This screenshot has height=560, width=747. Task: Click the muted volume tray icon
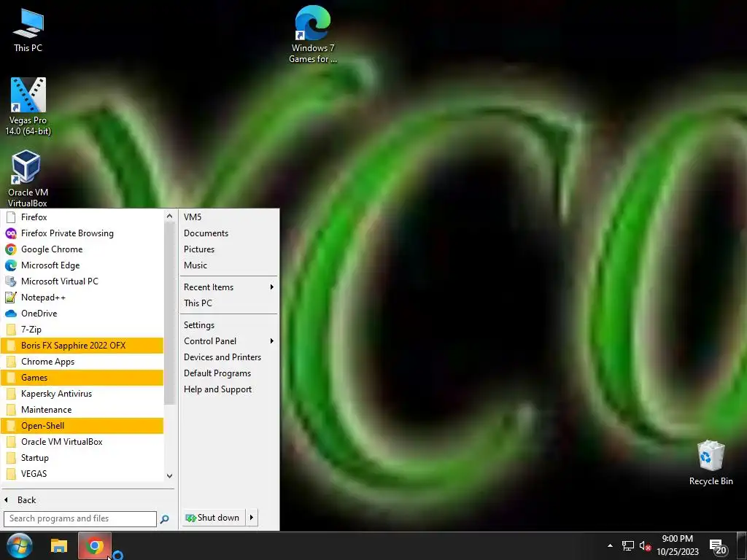pos(645,545)
